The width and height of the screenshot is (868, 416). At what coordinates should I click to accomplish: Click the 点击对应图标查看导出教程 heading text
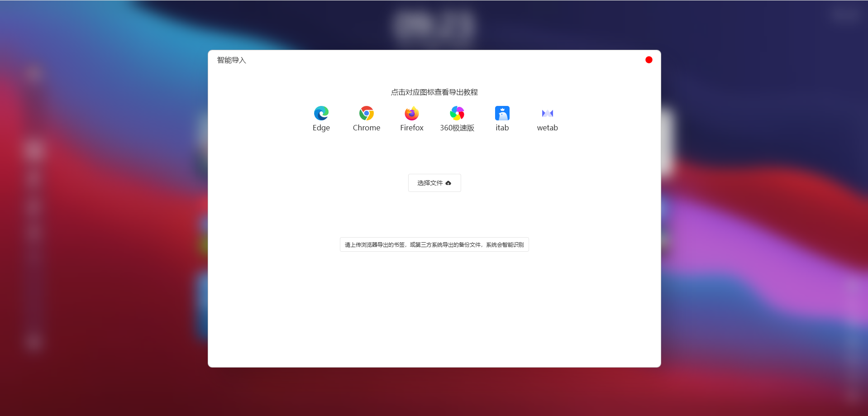click(x=434, y=92)
